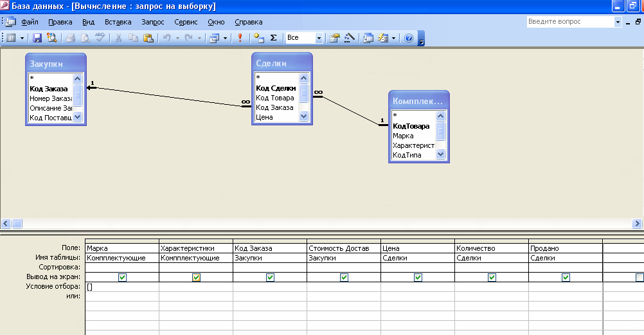This screenshot has height=335, width=644.
Task: Toggle the show checkbox under Продано column
Action: pyautogui.click(x=566, y=277)
